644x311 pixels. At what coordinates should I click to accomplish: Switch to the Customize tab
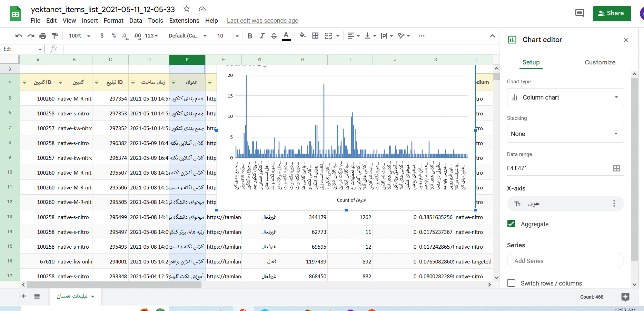(x=600, y=62)
